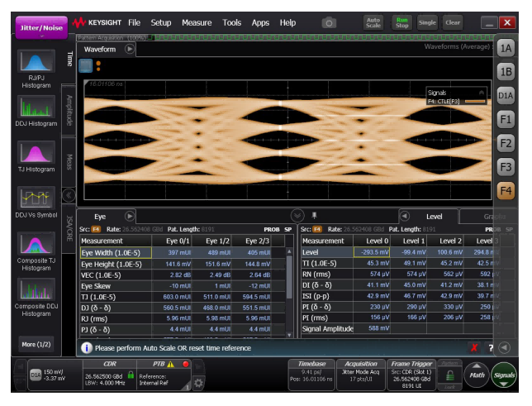This screenshot has height=406, width=532.
Task: Open the gear settings icon near PTB
Action: [198, 383]
